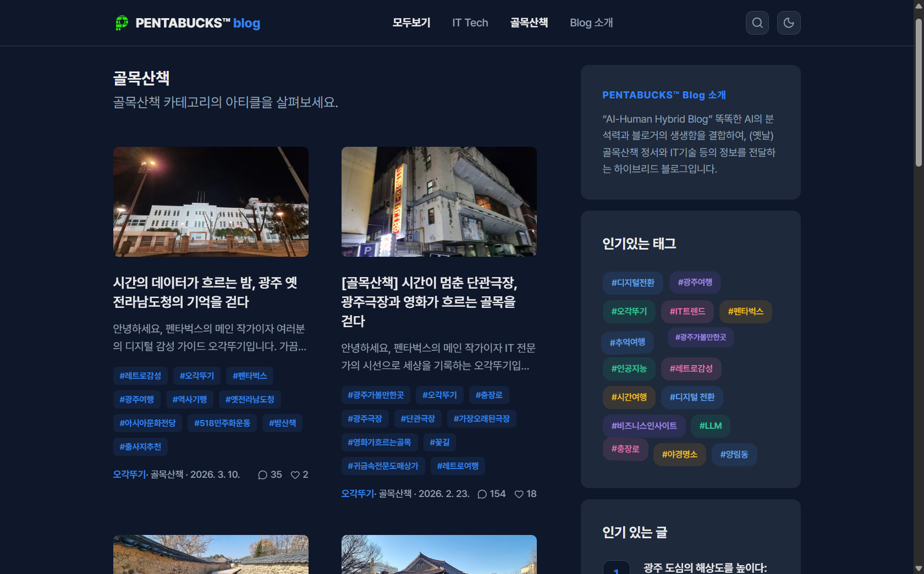Viewport: 924px width, 574px height.
Task: Open the search icon button
Action: click(x=757, y=23)
